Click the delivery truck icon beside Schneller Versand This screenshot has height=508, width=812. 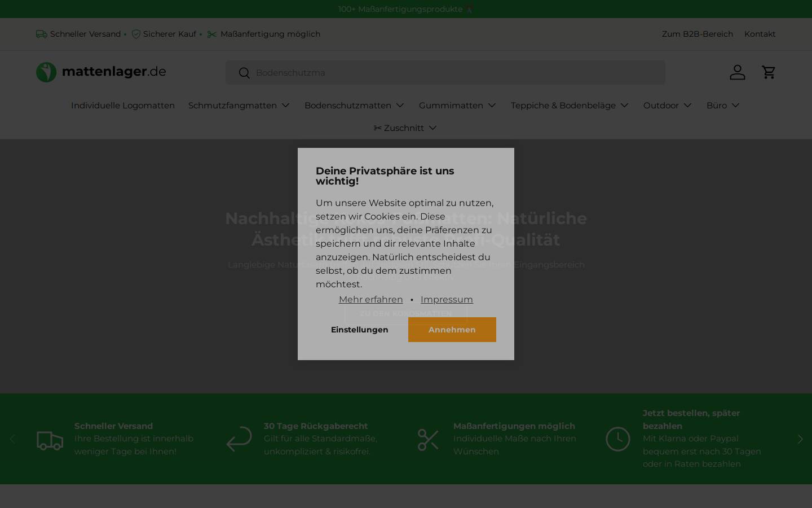[x=42, y=34]
